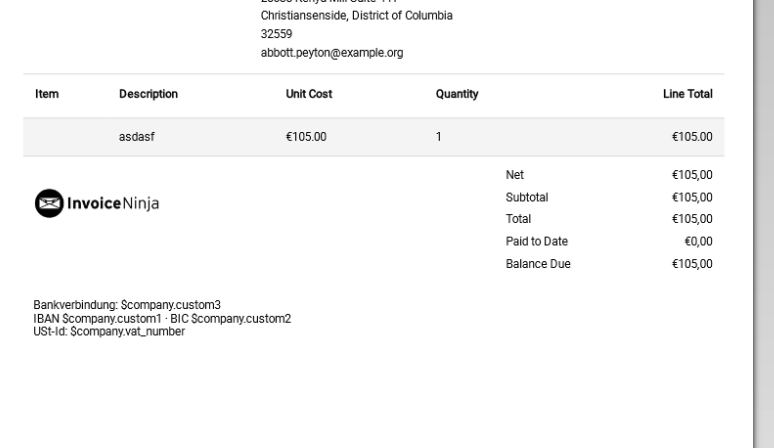Click the Bankverbindung footer line
The width and height of the screenshot is (774, 448).
[127, 305]
